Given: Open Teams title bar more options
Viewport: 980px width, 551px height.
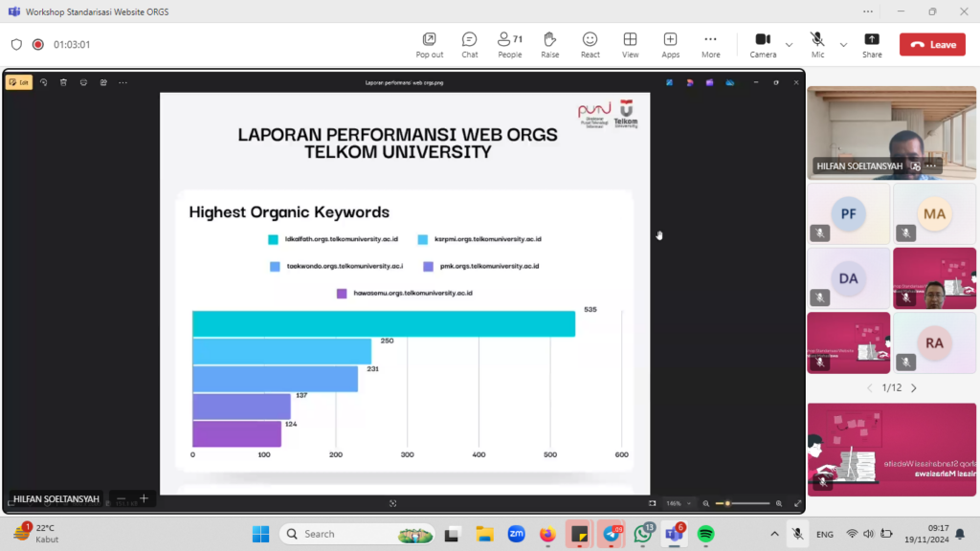Looking at the screenshot, I should point(868,11).
